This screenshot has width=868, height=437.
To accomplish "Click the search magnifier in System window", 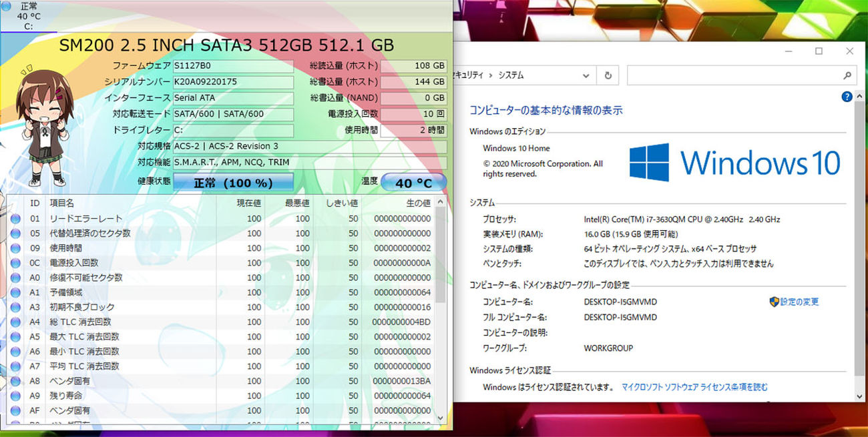I will [x=847, y=75].
